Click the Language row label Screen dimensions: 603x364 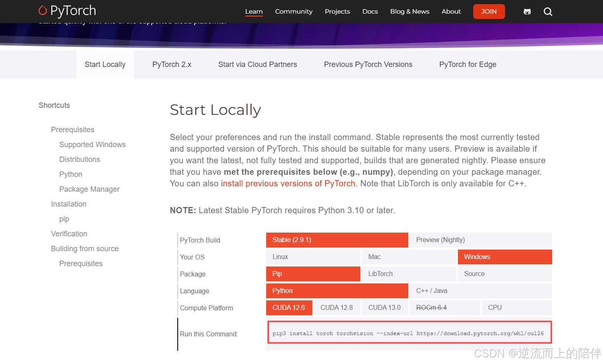[195, 291]
